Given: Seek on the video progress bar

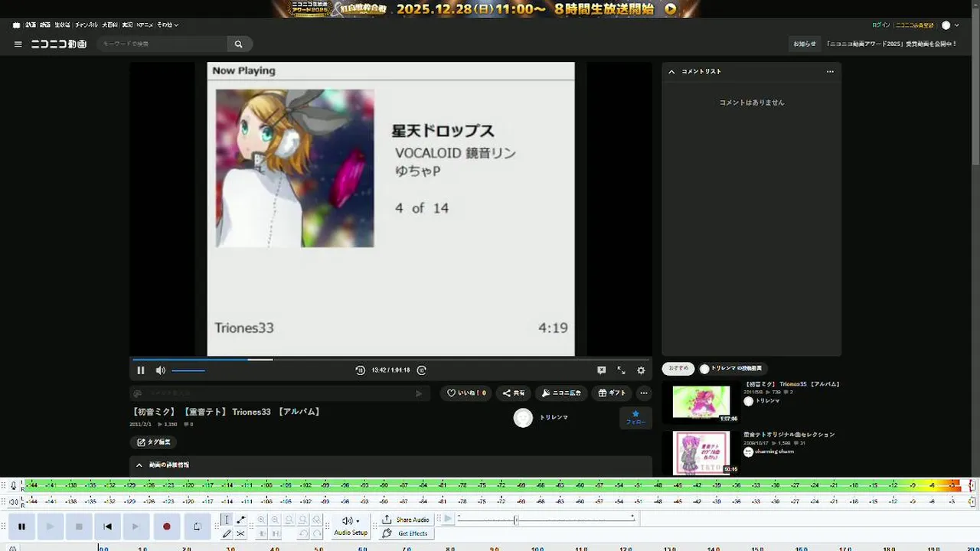Looking at the screenshot, I should pyautogui.click(x=390, y=359).
